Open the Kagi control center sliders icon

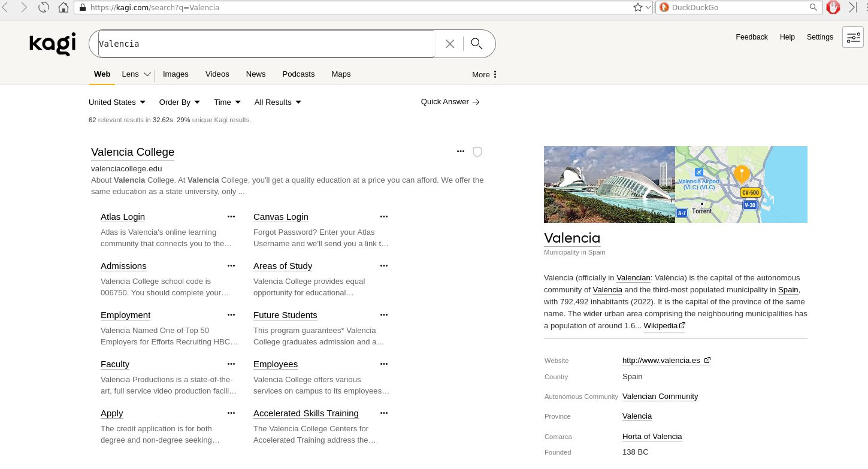pyautogui.click(x=852, y=37)
